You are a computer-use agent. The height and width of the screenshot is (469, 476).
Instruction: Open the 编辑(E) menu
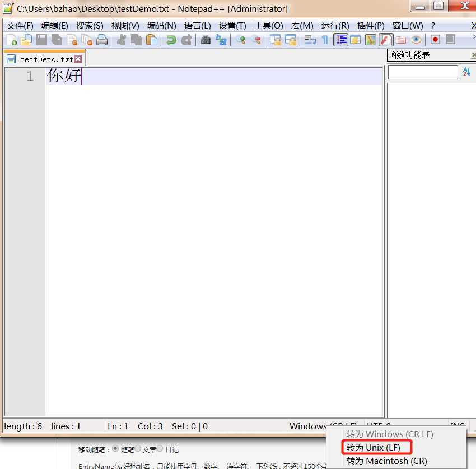click(55, 26)
